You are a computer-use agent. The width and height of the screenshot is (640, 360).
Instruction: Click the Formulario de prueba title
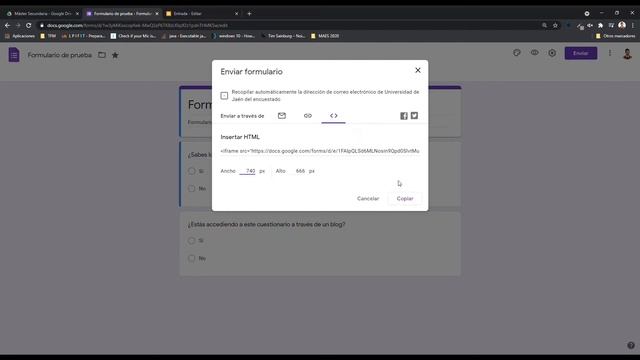(x=60, y=55)
